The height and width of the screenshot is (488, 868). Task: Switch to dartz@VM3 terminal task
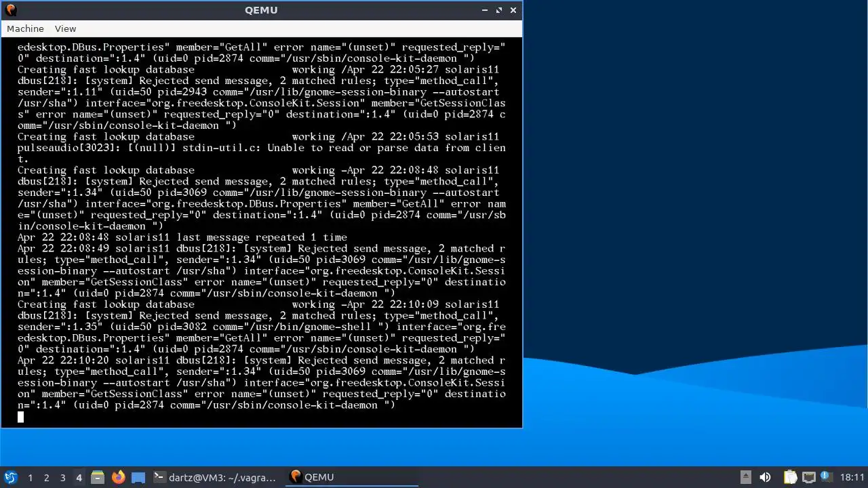pyautogui.click(x=215, y=477)
